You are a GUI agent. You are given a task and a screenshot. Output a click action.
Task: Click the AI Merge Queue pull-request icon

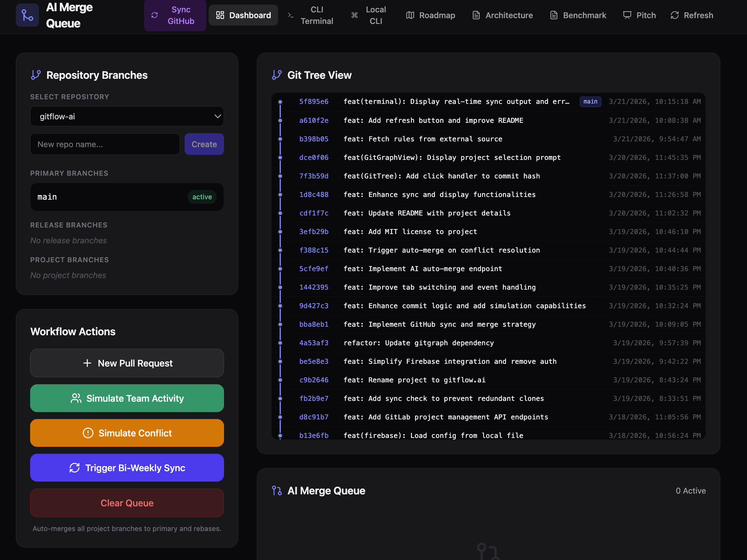(277, 490)
